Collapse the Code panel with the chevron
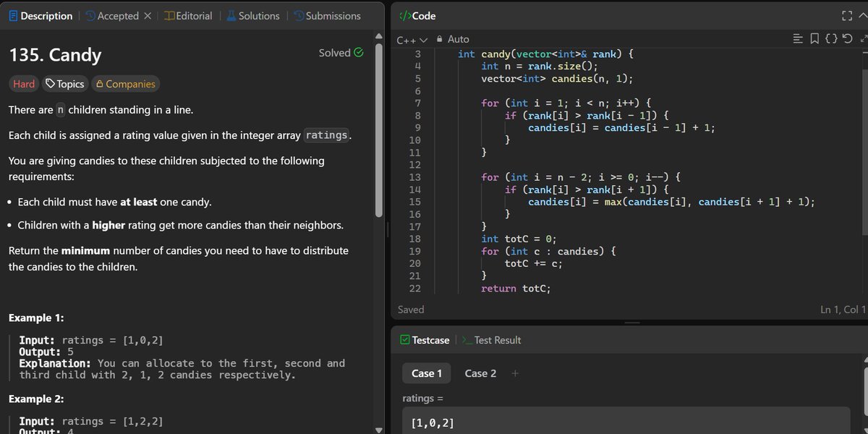 864,16
